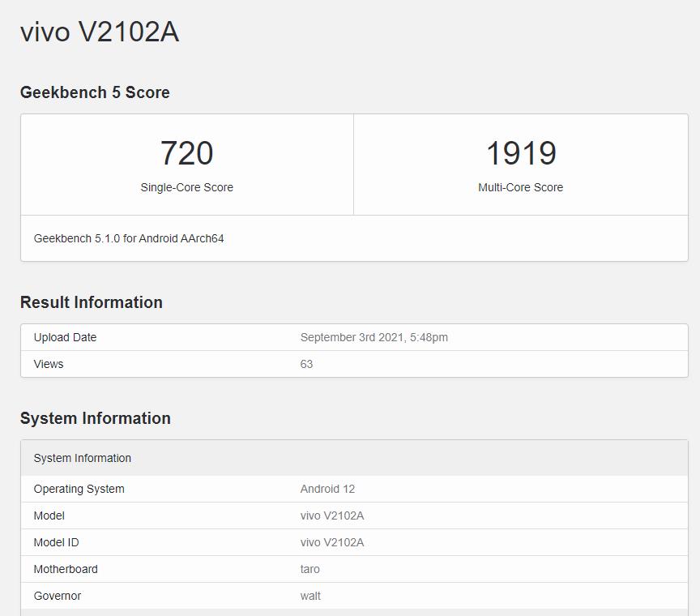Image resolution: width=700 pixels, height=616 pixels.
Task: Click the Result Information heading
Action: coord(91,302)
